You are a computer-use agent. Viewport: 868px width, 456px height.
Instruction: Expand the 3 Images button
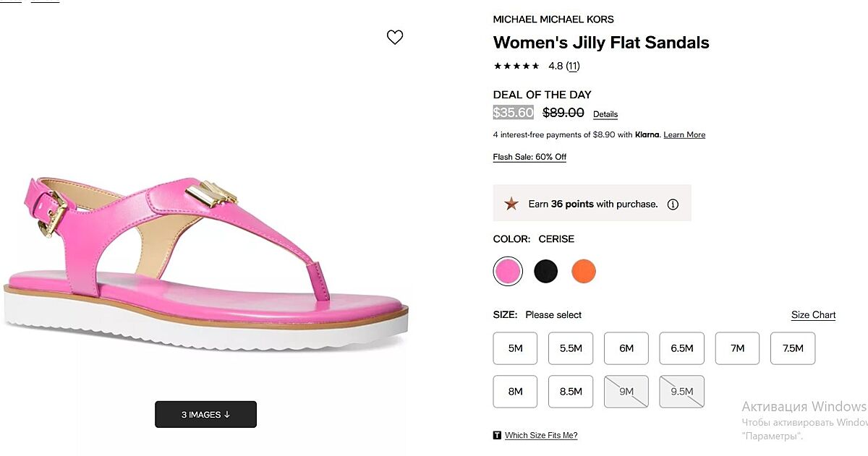[x=205, y=414]
